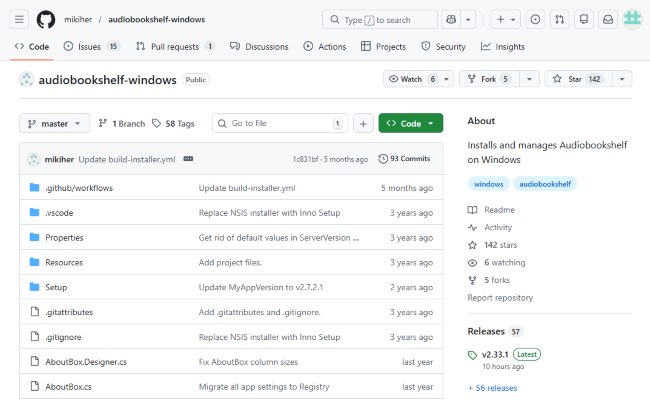
Task: Switch to the Security tab
Action: tap(443, 47)
